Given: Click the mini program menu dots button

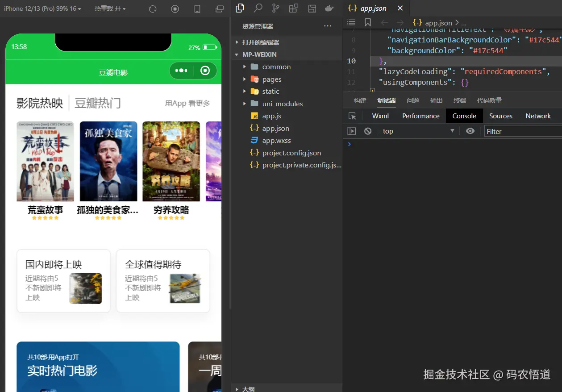Looking at the screenshot, I should pos(181,71).
